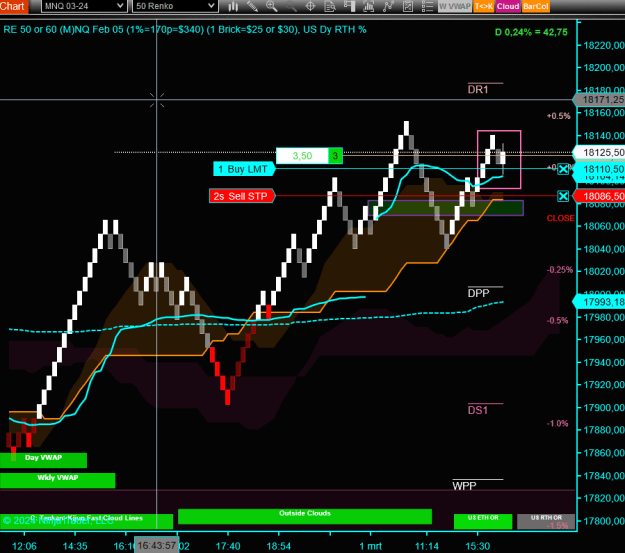
Task: Toggle the US ETH OR green button
Action: pyautogui.click(x=483, y=522)
